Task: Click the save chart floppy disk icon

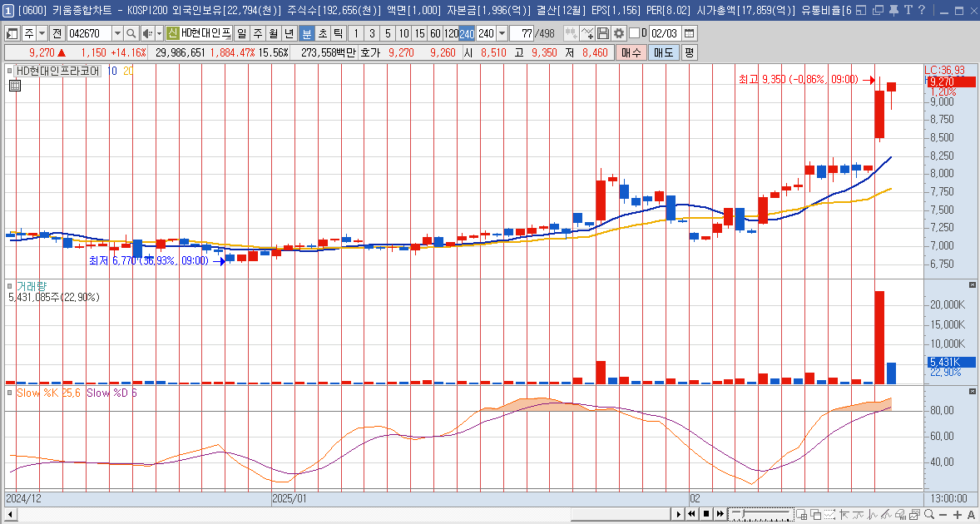Action: tap(603, 33)
